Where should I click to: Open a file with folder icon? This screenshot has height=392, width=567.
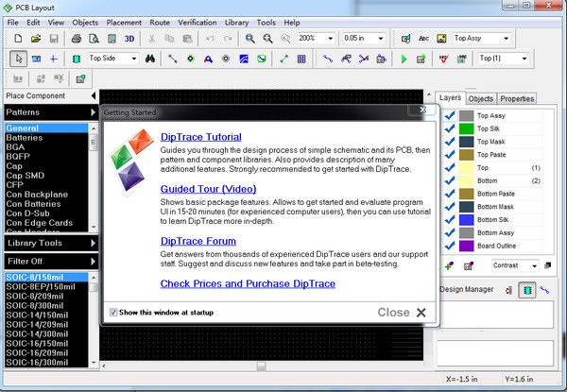(x=36, y=39)
